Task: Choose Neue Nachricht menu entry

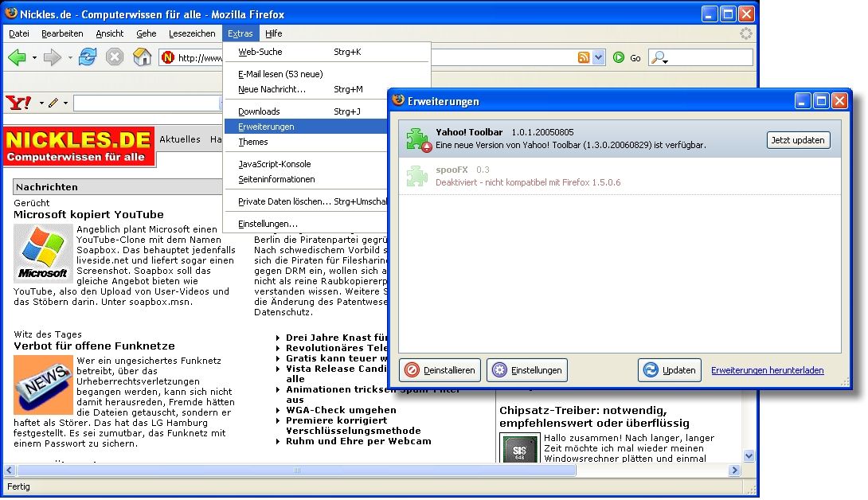Action: pyautogui.click(x=306, y=89)
